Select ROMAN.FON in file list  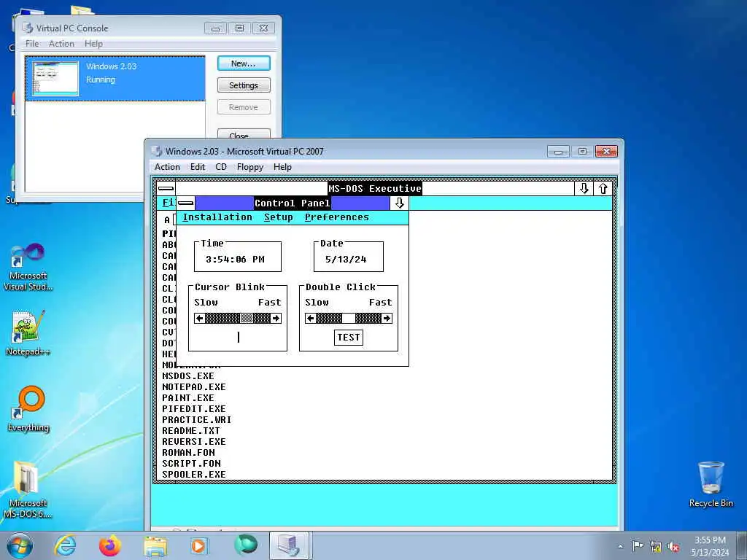[188, 453]
